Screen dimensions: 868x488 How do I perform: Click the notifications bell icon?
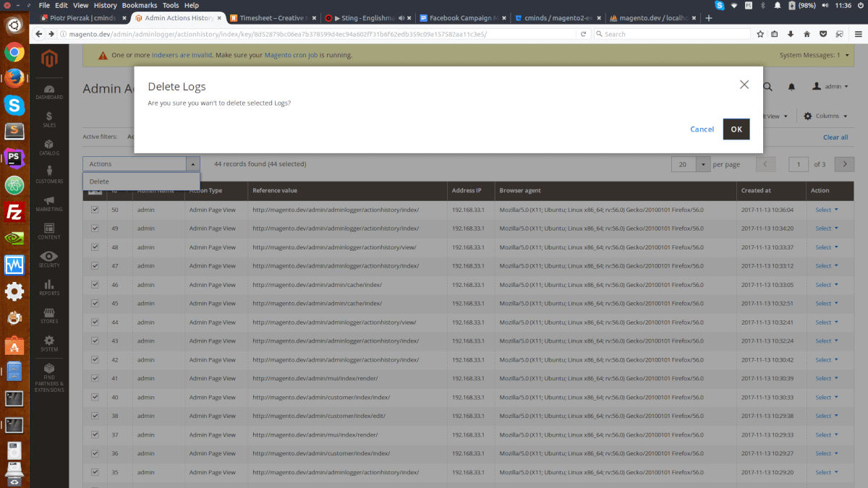pos(791,87)
